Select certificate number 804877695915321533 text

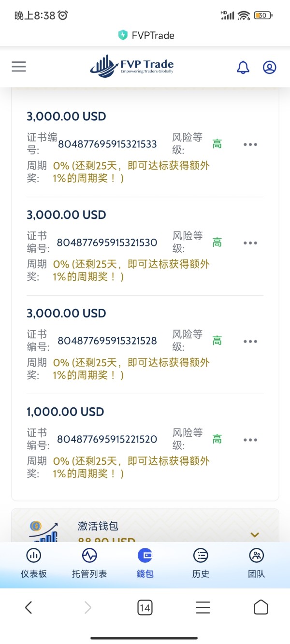(x=107, y=144)
